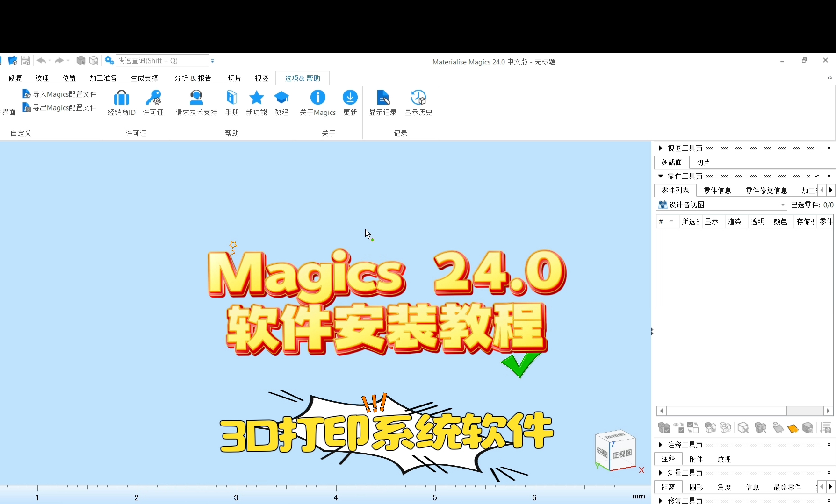Screen dimensions: 836x504
Task: Open the 修复 ribbon tab
Action: [15, 78]
